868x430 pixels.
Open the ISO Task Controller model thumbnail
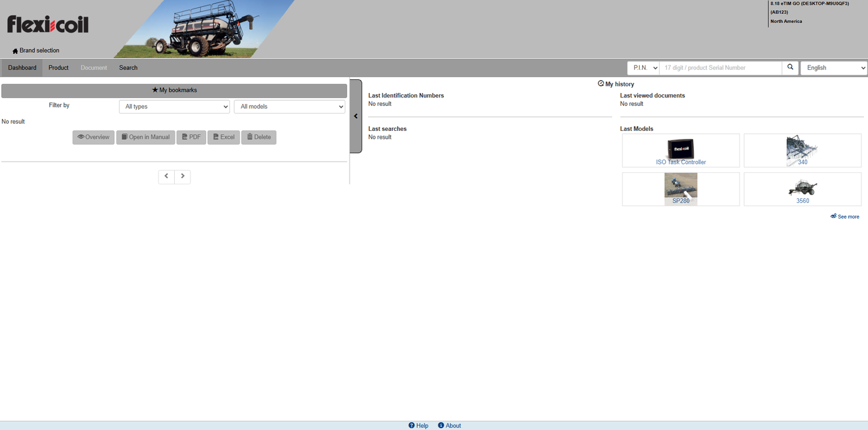click(681, 151)
